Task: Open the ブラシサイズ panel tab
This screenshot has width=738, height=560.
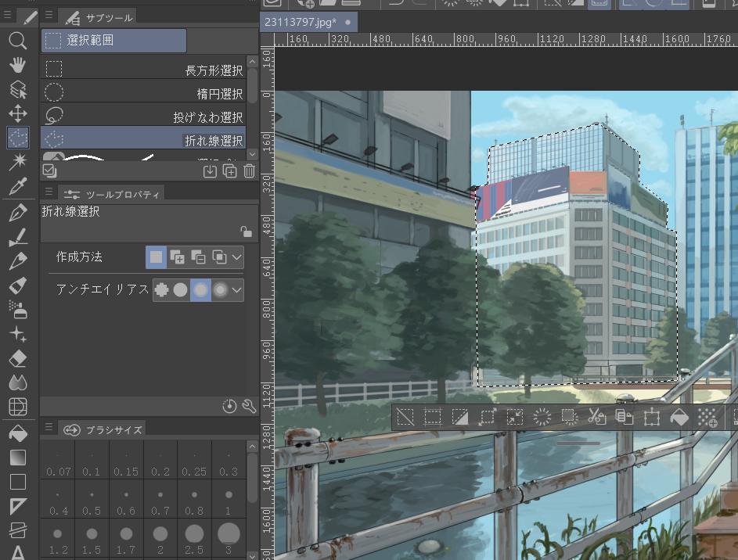Action: pos(103,429)
